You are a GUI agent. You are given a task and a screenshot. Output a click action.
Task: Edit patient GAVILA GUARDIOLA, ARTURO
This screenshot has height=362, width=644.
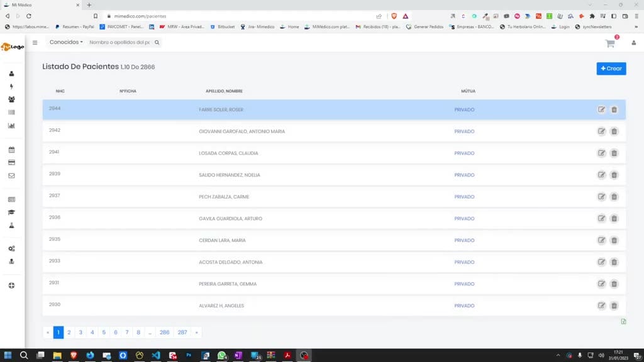click(601, 218)
